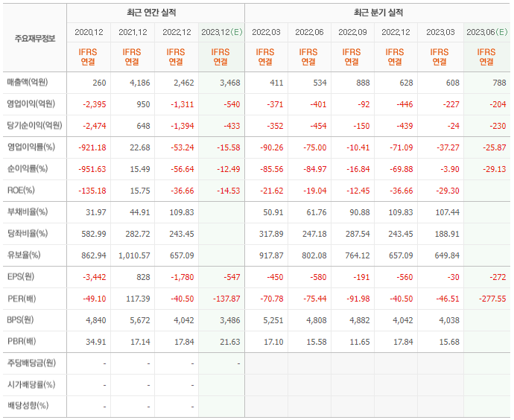Select the 주요재무정보 header cell
The height and width of the screenshot is (420, 514).
(35, 39)
